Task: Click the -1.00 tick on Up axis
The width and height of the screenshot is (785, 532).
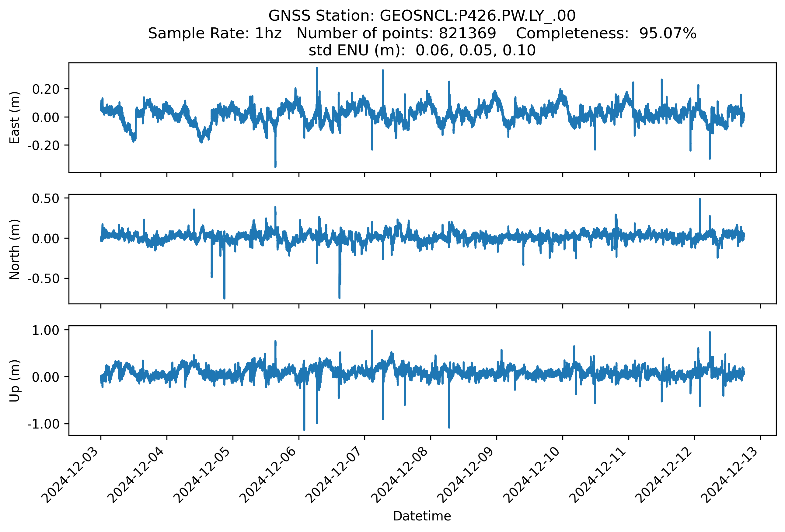Action: [x=43, y=424]
